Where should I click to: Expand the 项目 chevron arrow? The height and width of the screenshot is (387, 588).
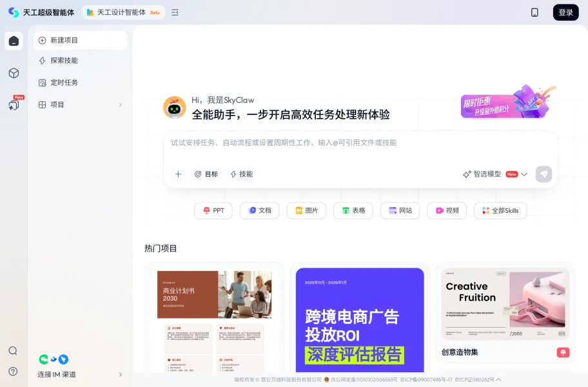point(121,104)
